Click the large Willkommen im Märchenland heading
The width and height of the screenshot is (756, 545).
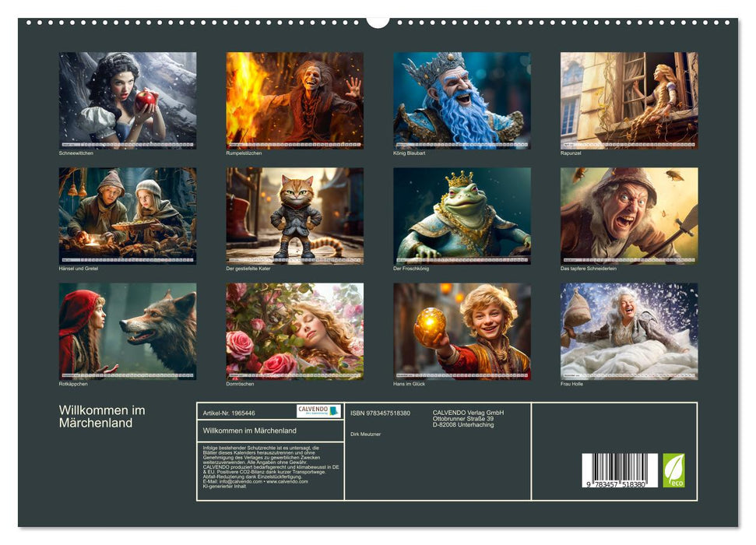pos(102,417)
